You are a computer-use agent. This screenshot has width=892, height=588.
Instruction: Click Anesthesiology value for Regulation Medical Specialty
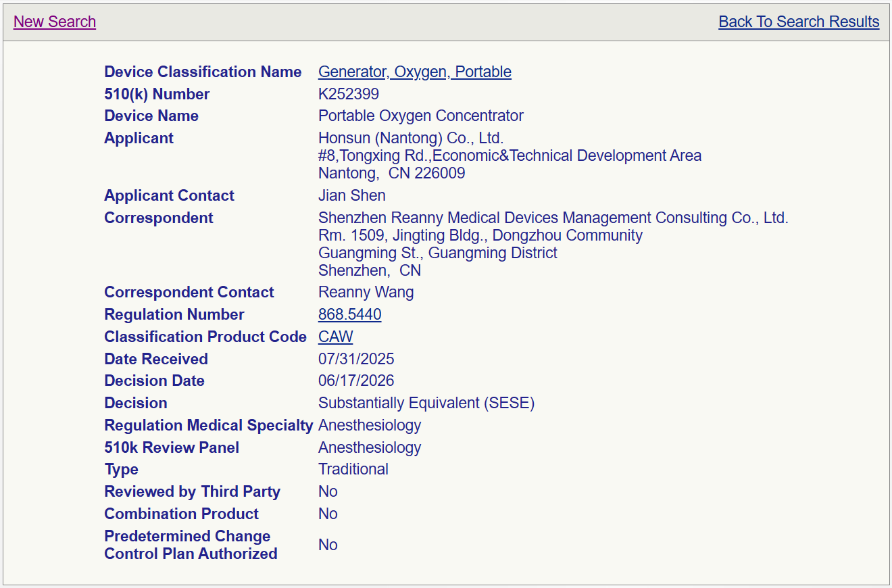tap(370, 425)
